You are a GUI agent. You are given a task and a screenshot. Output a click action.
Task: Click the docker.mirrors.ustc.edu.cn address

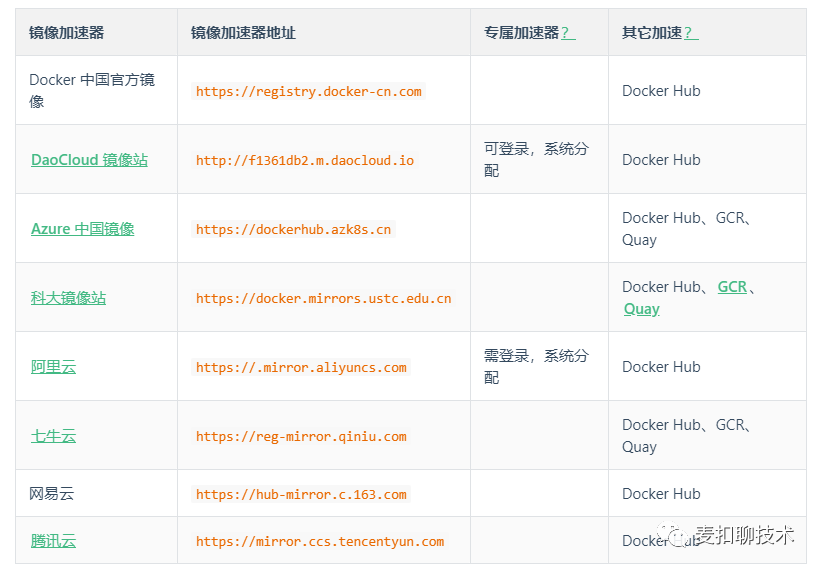(x=324, y=298)
